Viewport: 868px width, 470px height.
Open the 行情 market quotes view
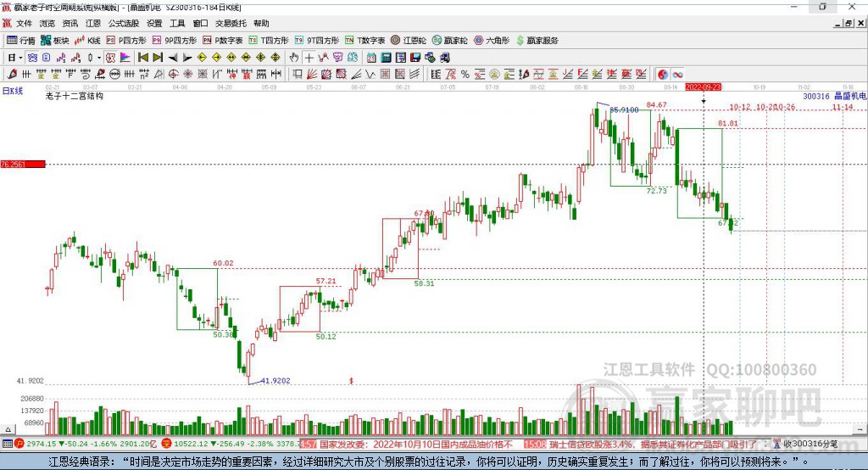tap(20, 41)
